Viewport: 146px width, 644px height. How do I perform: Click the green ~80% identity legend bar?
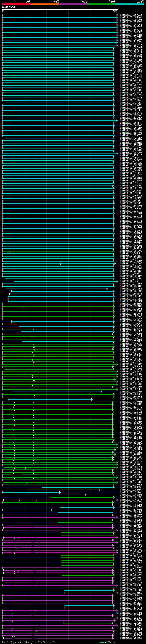tap(101, 4)
